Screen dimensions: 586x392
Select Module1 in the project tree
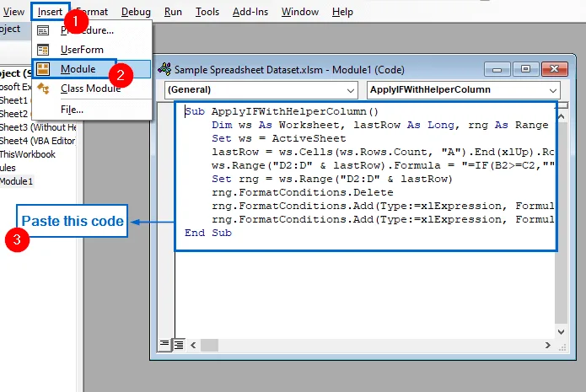coord(17,181)
